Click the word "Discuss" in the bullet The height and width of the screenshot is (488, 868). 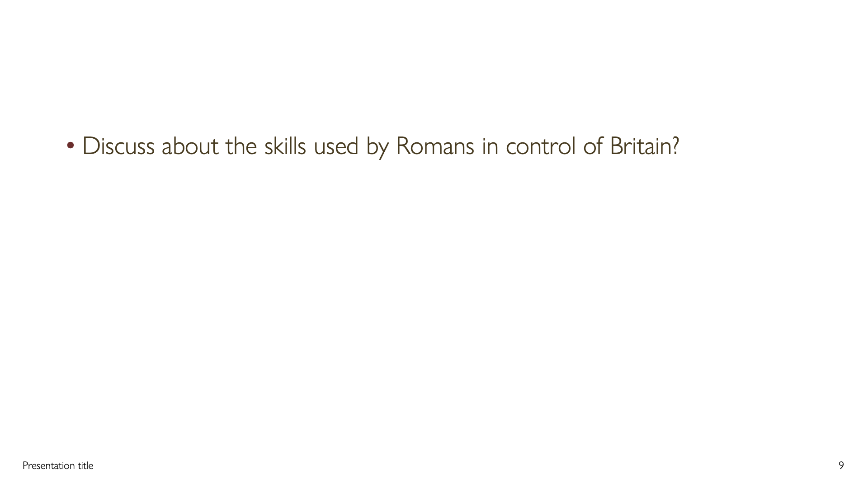point(118,146)
